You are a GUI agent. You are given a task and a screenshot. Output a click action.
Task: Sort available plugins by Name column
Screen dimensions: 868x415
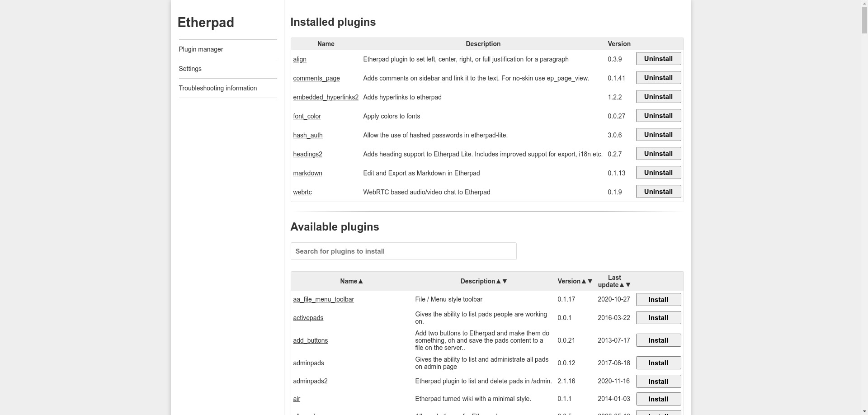coord(351,281)
